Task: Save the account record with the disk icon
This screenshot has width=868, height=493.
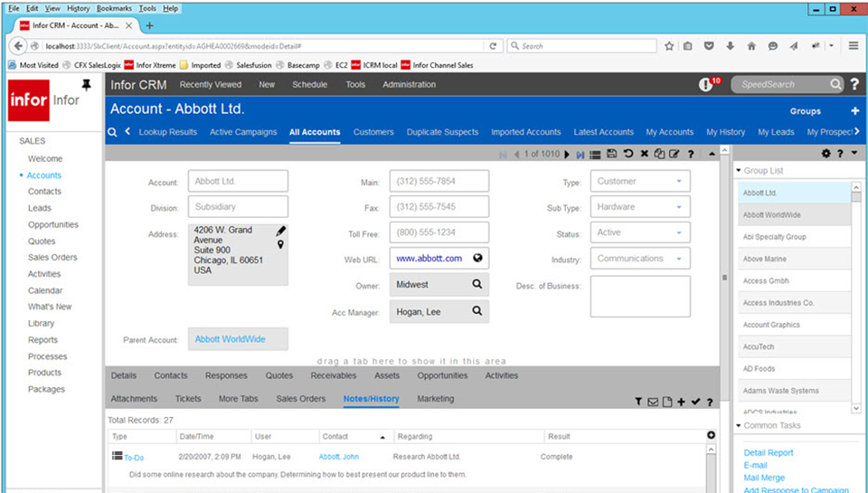Action: coord(612,154)
